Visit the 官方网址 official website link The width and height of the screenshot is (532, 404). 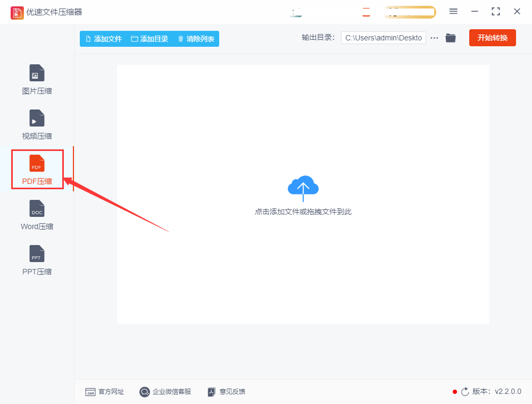pos(104,392)
